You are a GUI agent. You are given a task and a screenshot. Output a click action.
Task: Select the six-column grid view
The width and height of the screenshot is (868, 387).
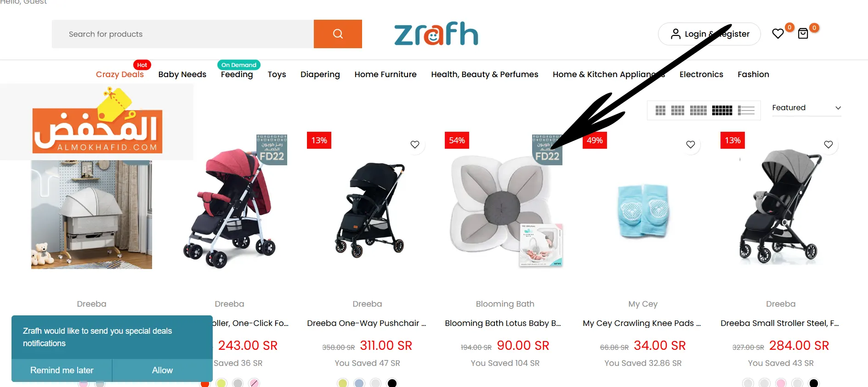[x=722, y=110]
